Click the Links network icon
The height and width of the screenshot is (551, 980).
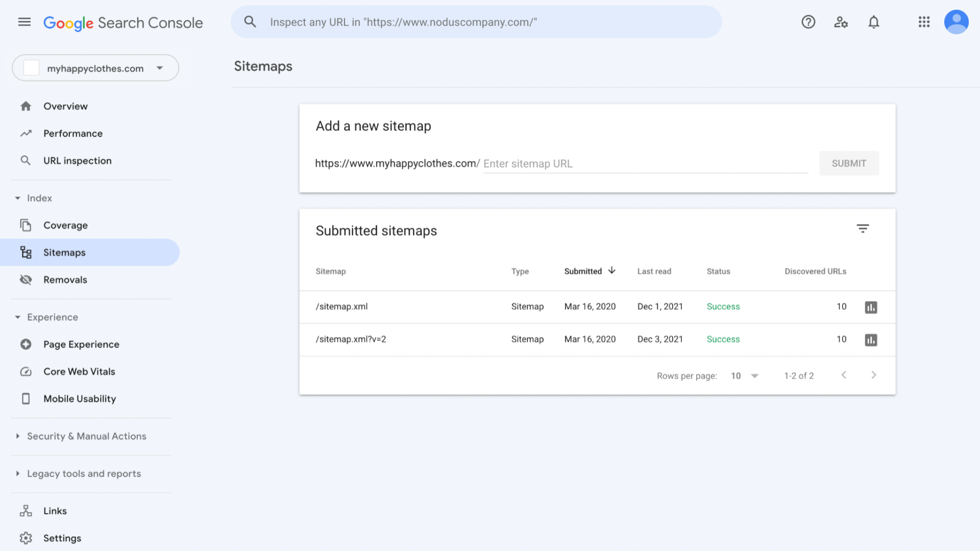coord(26,511)
